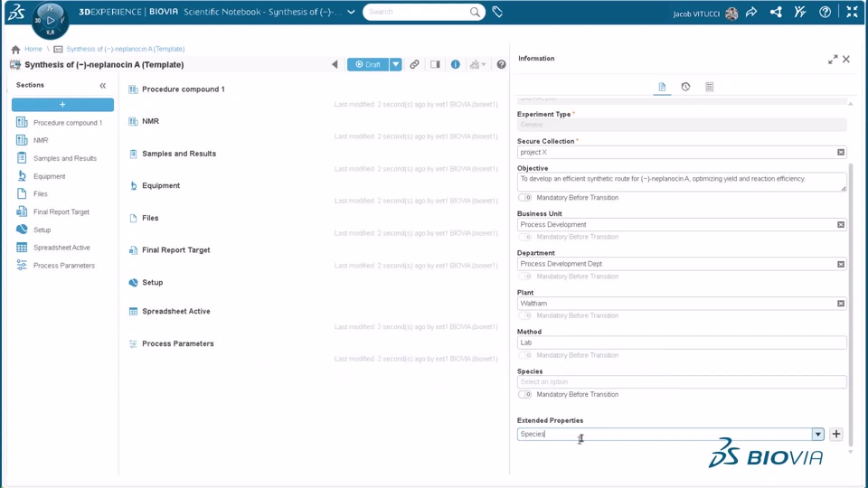Add the Species extended property with plus
This screenshot has width=868, height=488.
[x=835, y=435]
